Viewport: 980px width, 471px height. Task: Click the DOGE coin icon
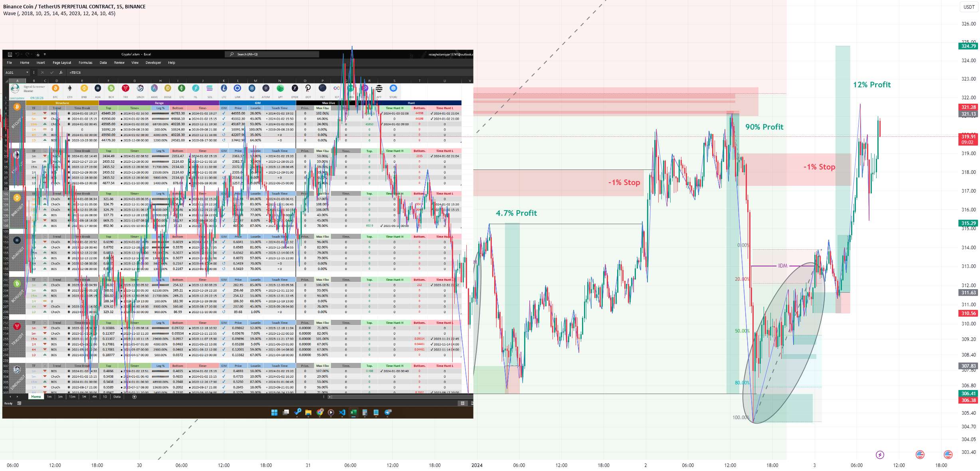(168, 88)
